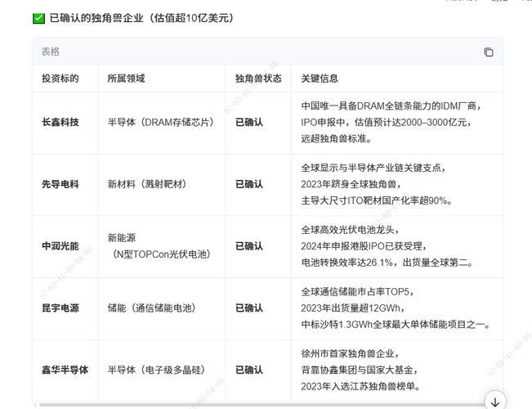Viewport: 532px width, 409px height.
Task: Click the heading 已确认的独角兽企业（估值超10亿美元）
Action: tap(142, 18)
